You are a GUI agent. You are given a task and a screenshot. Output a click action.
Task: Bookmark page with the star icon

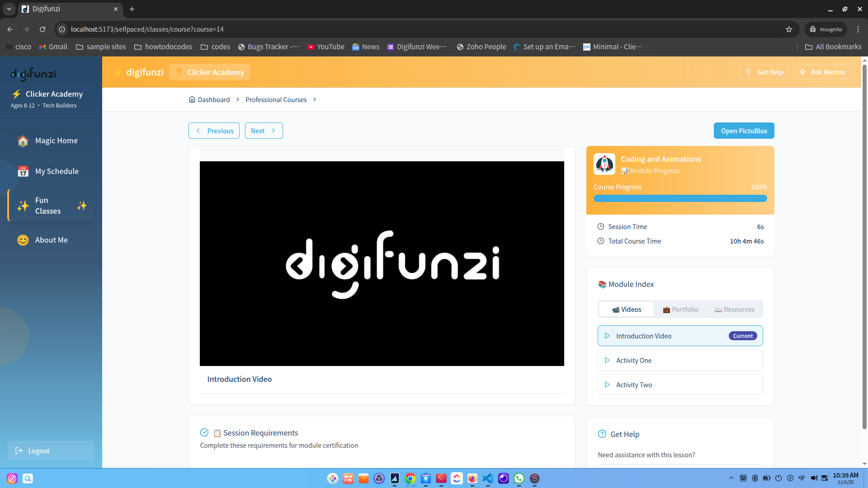(789, 29)
